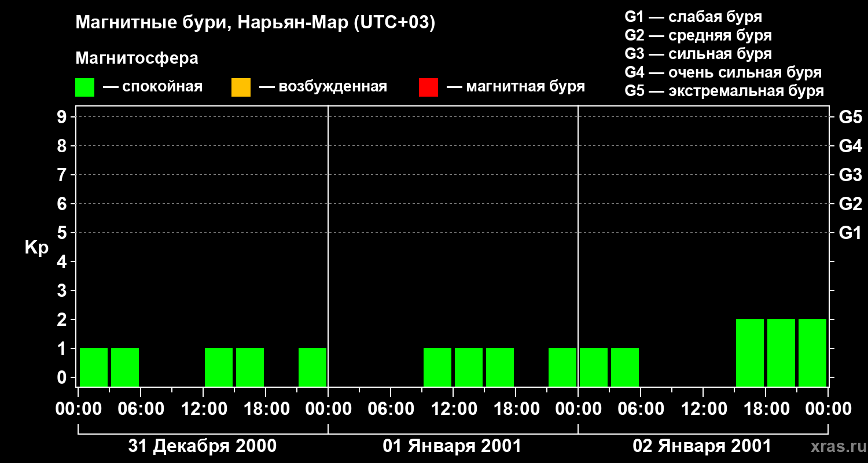This screenshot has width=868, height=463.
Task: Click the 'G2 — средняя буря' legend line
Action: 698,35
